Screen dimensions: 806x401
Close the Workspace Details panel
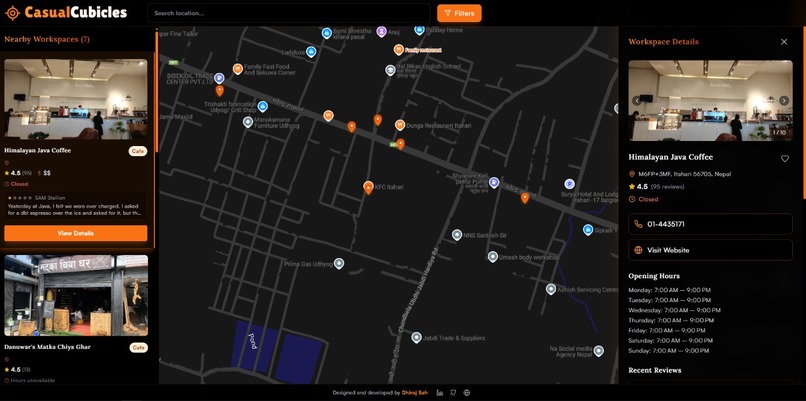(784, 42)
